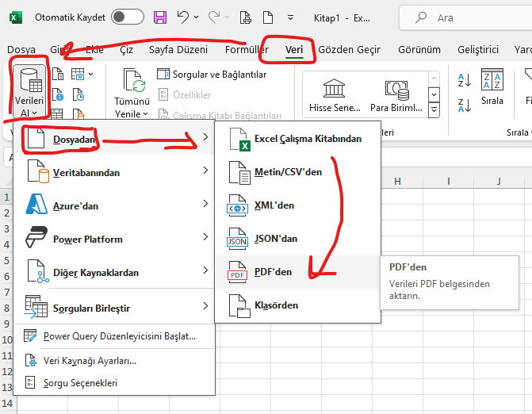Switch to the Çiz tab

click(127, 49)
